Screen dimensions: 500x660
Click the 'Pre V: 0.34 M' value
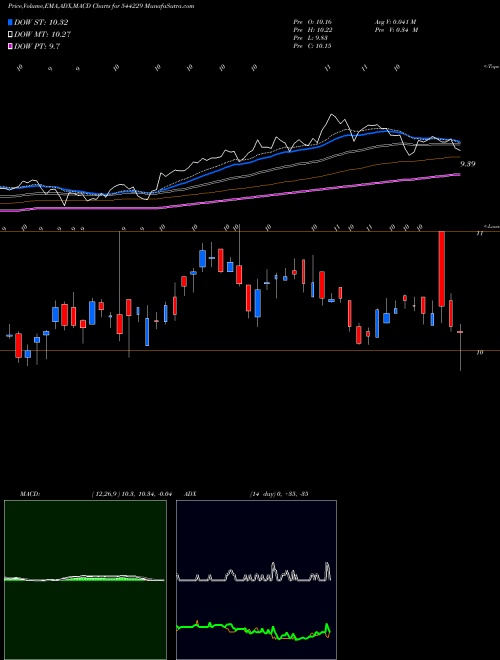click(x=396, y=30)
